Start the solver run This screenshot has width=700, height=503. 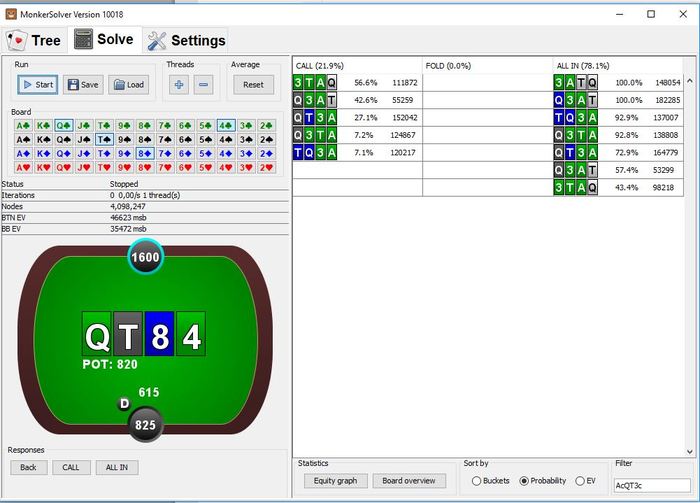(38, 84)
